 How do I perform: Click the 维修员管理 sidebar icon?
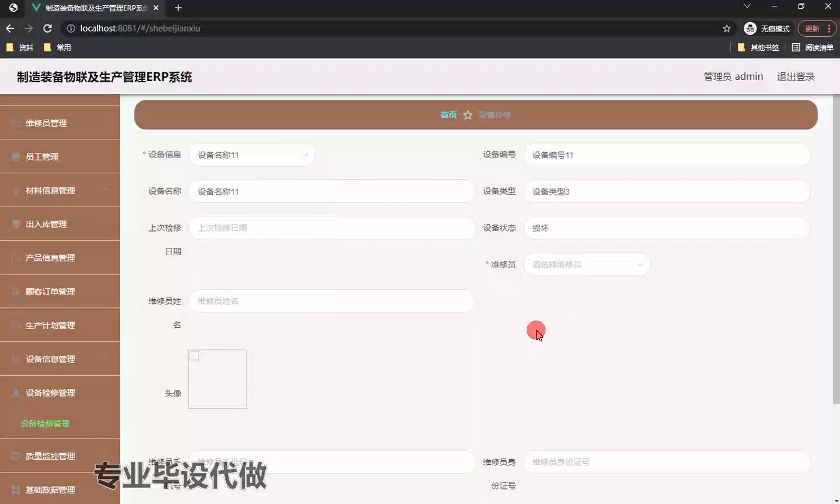click(16, 123)
